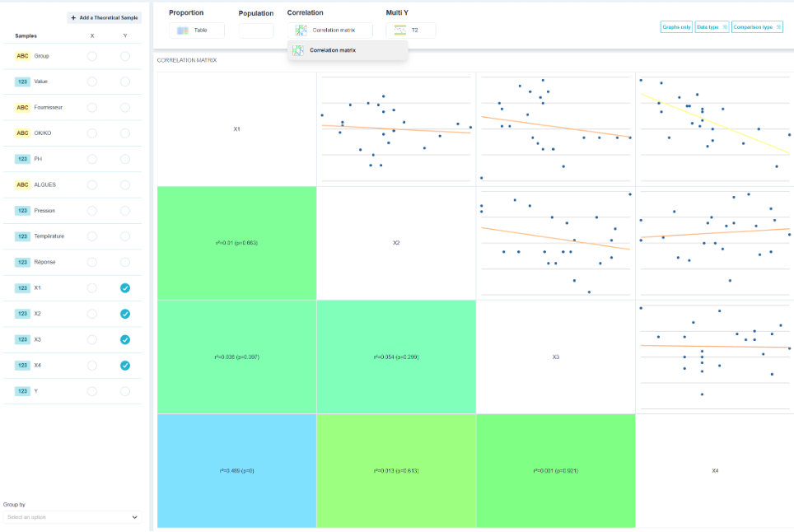Expand the Comparison type dropdown
Image resolution: width=794 pixels, height=532 pixels.
coord(757,27)
